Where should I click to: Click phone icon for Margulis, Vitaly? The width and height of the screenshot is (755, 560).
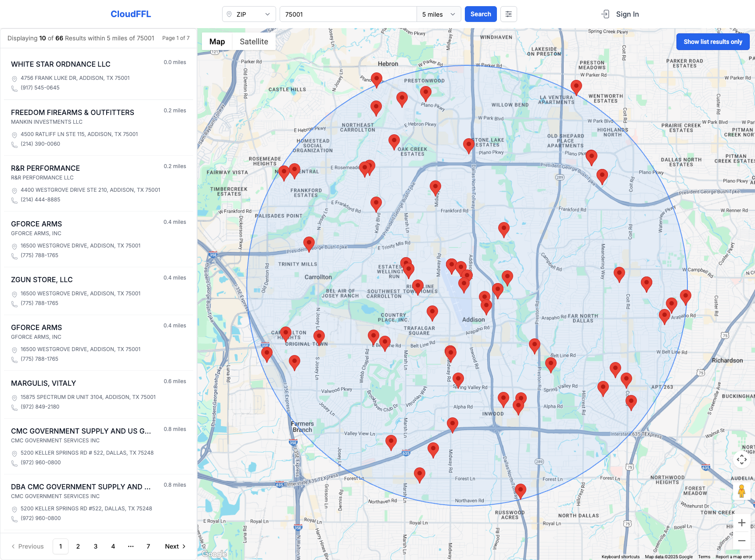pos(14,407)
